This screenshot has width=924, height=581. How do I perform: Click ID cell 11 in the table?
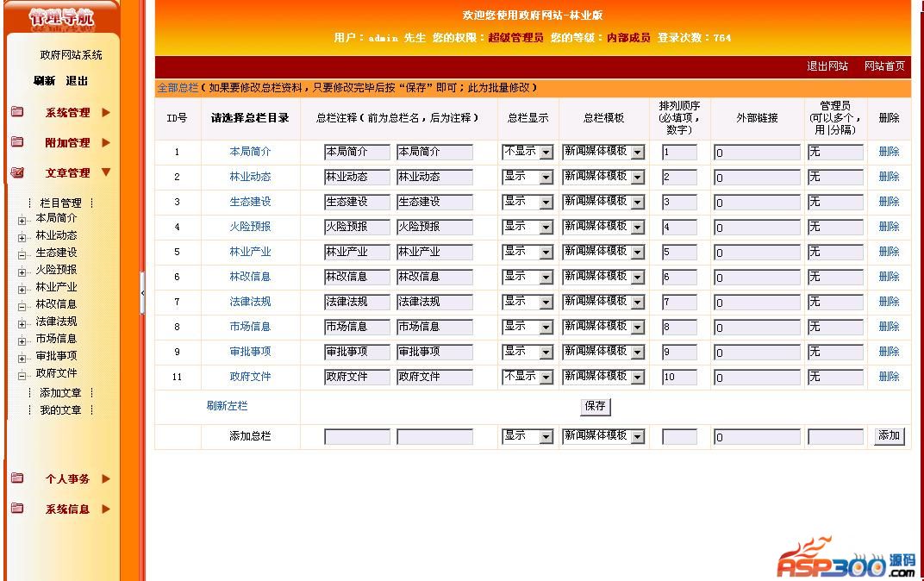(x=177, y=377)
